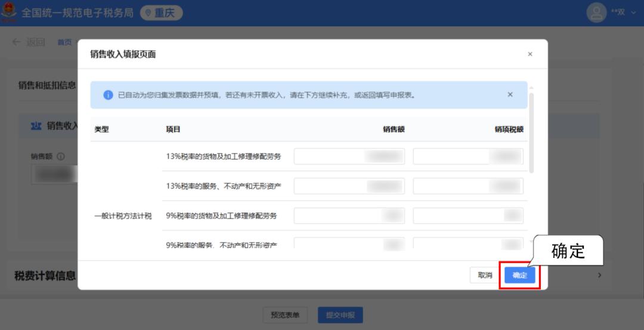Go to 首页 breadcrumb link
This screenshot has width=644, height=330.
64,42
